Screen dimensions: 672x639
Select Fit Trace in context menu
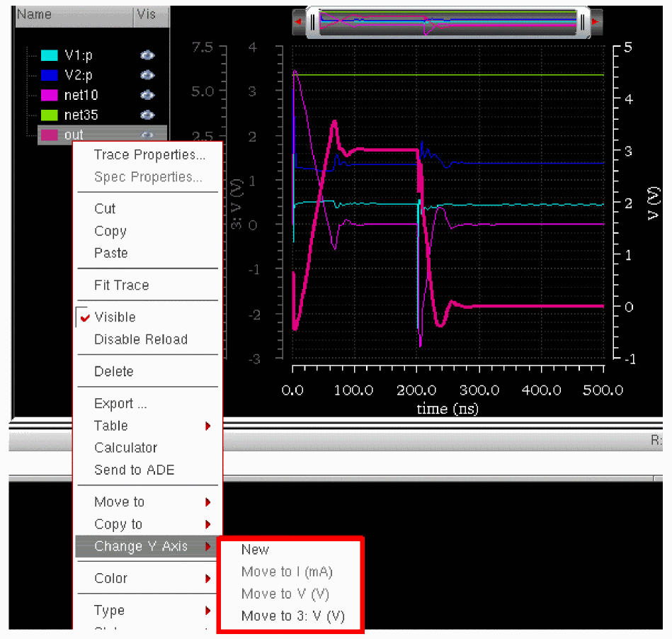click(x=121, y=285)
